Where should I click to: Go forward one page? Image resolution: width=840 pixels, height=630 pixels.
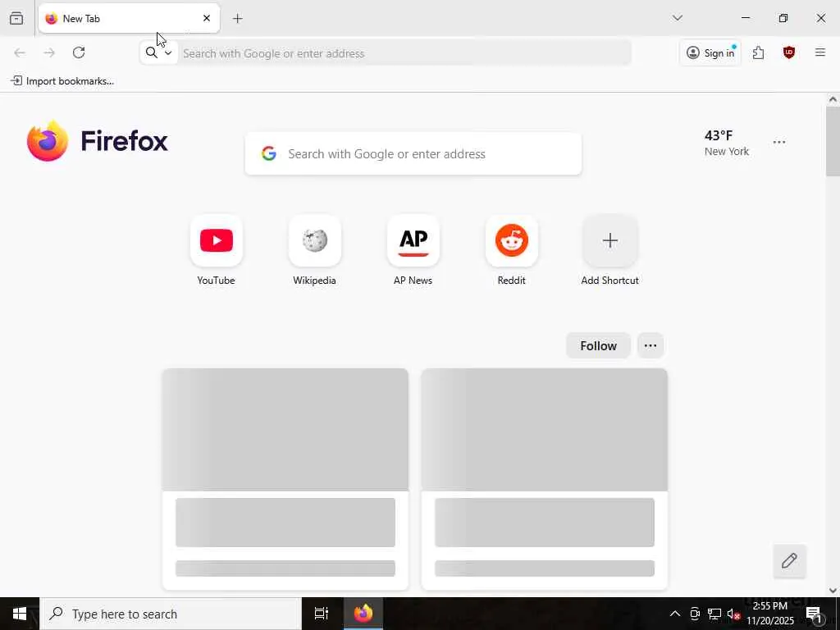click(49, 52)
